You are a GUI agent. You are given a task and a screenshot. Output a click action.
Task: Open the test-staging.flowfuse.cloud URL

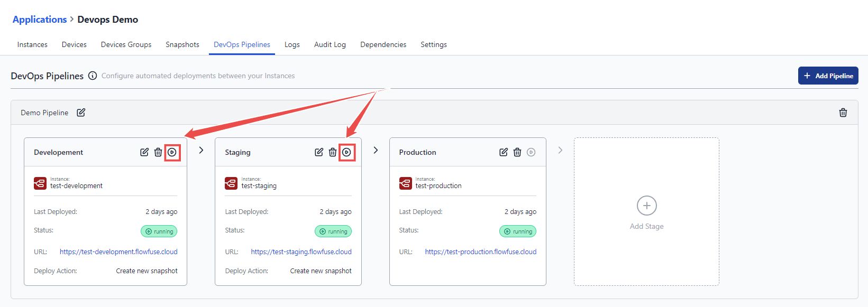click(301, 252)
